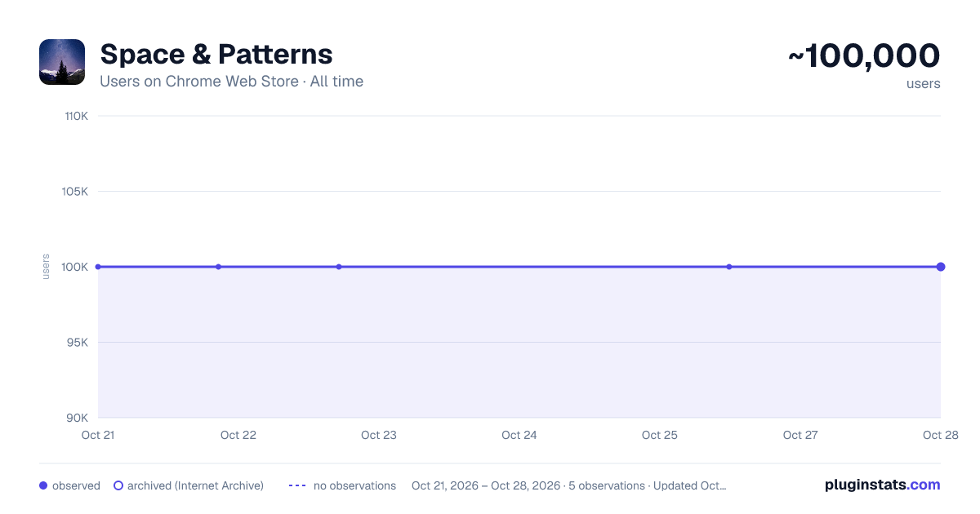The image size is (980, 514).
Task: Click the date range and observations summary text
Action: pos(568,485)
